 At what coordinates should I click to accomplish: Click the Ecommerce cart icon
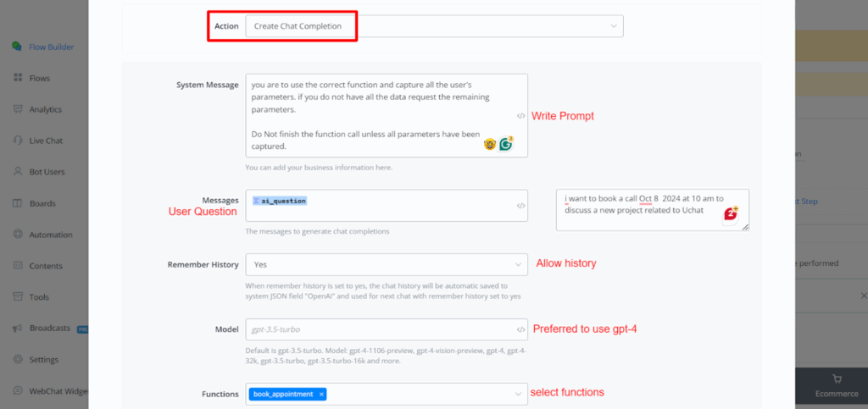click(837, 379)
